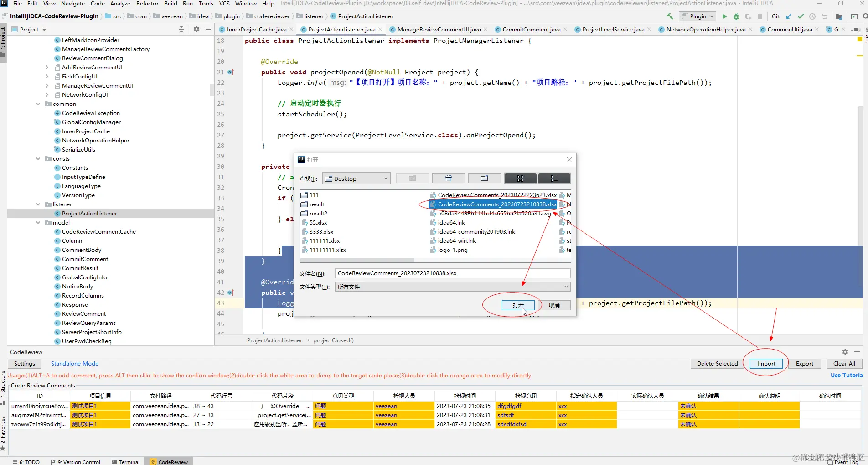The width and height of the screenshot is (868, 465).
Task: Open the Plugin run configuration dropdown
Action: coord(698,16)
